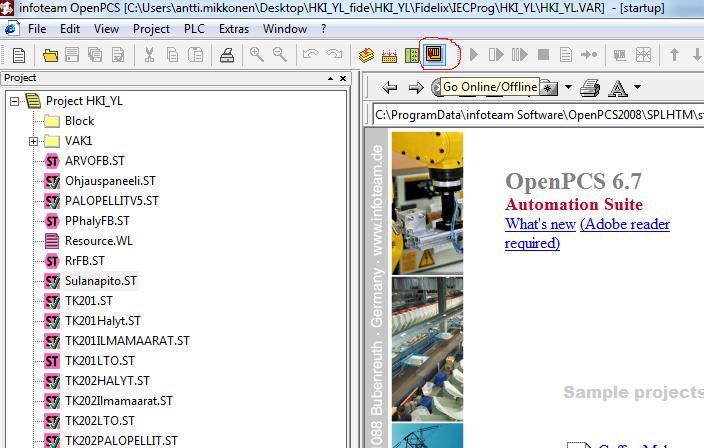This screenshot has height=448, width=704.
Task: Click the Build Active Resource icon
Action: [366, 55]
